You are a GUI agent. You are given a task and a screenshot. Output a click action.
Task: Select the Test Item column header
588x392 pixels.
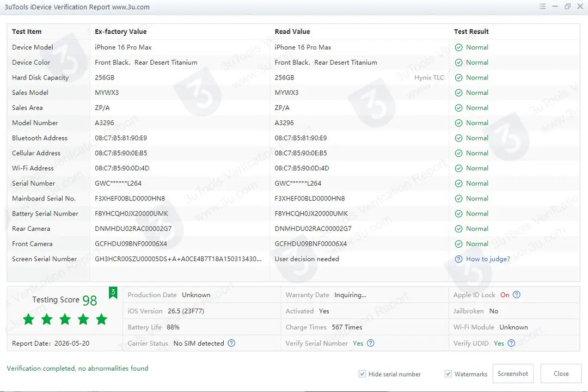27,32
